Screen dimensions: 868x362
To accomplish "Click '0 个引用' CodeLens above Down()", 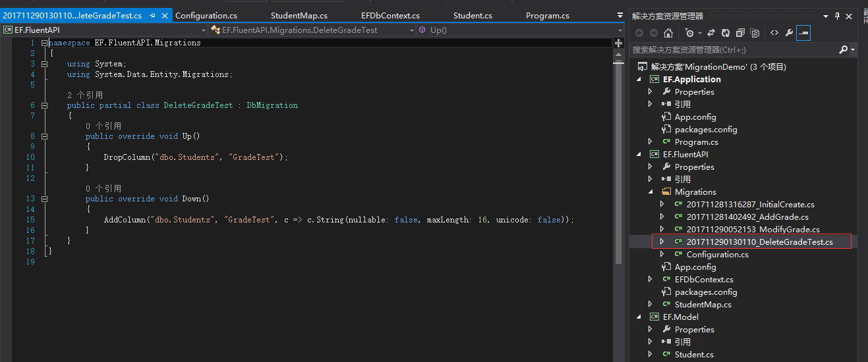I will pos(103,188).
